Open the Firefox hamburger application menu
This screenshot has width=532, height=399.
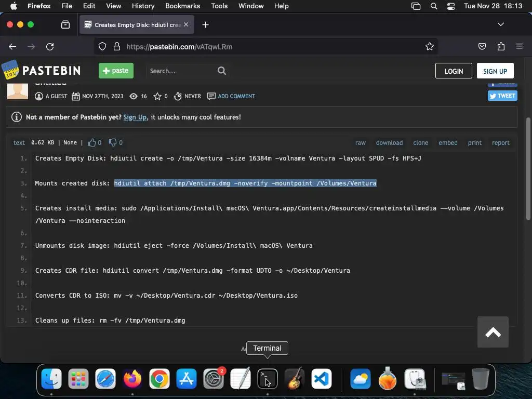(x=519, y=46)
